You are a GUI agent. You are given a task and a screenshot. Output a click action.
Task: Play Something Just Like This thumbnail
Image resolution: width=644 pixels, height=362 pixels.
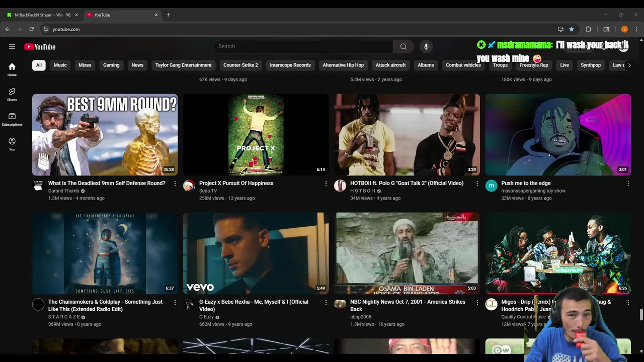coord(105,253)
